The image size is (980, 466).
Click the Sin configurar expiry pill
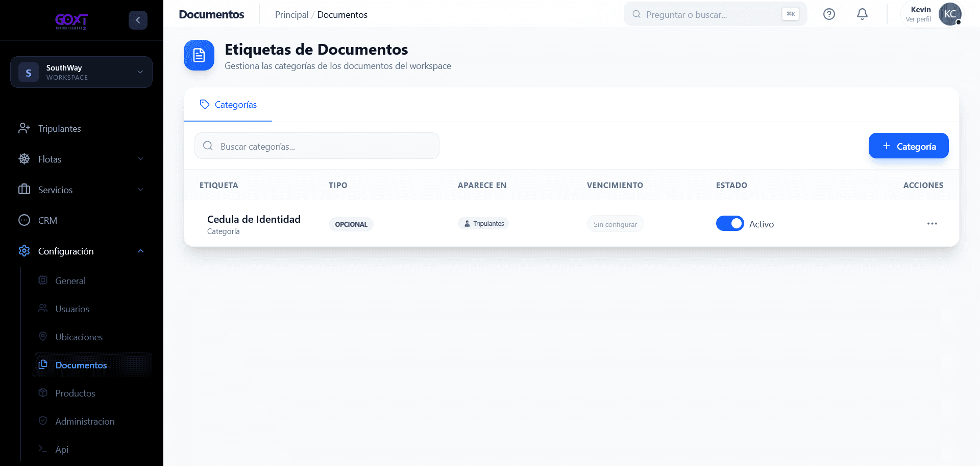[615, 224]
